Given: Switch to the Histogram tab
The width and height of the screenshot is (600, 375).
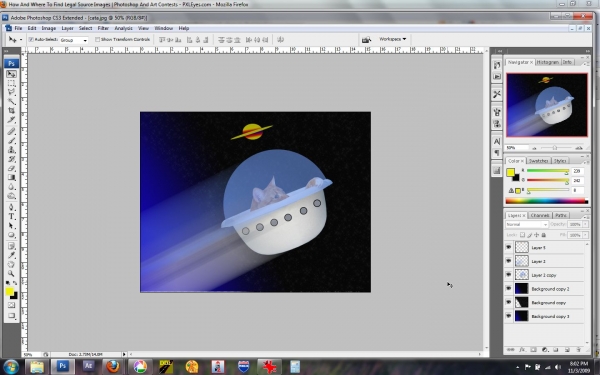Looking at the screenshot, I should click(x=548, y=62).
